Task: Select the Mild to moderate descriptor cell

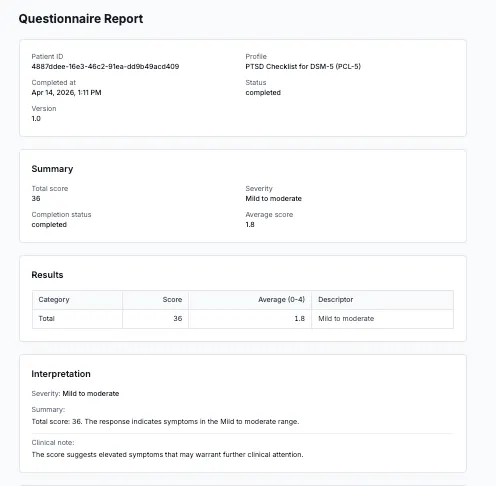Action: pos(382,319)
